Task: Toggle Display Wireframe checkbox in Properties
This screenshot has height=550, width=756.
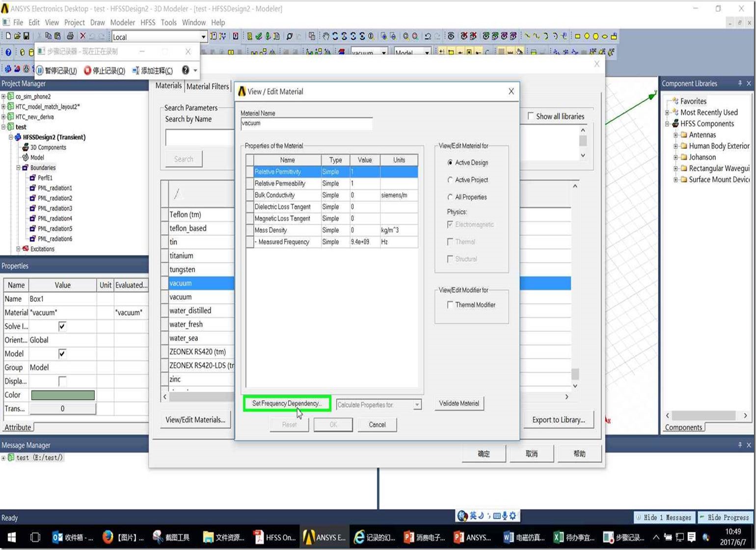Action: point(62,381)
